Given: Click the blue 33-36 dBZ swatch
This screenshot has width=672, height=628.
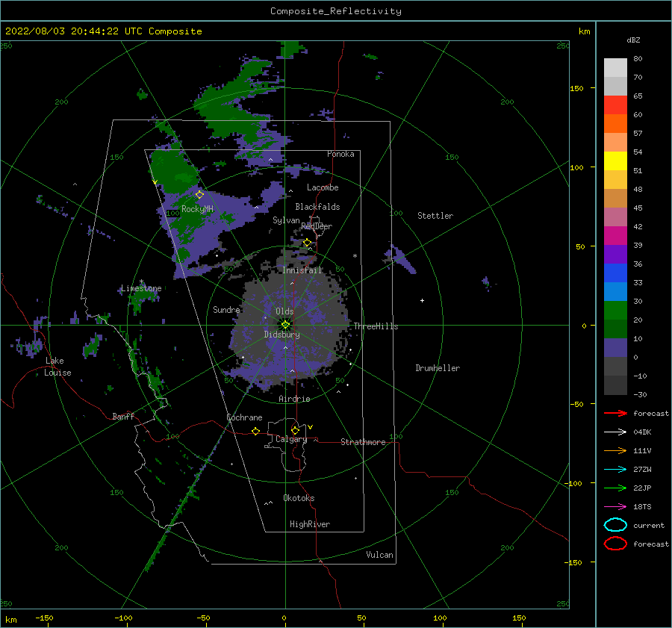Looking at the screenshot, I should (615, 273).
